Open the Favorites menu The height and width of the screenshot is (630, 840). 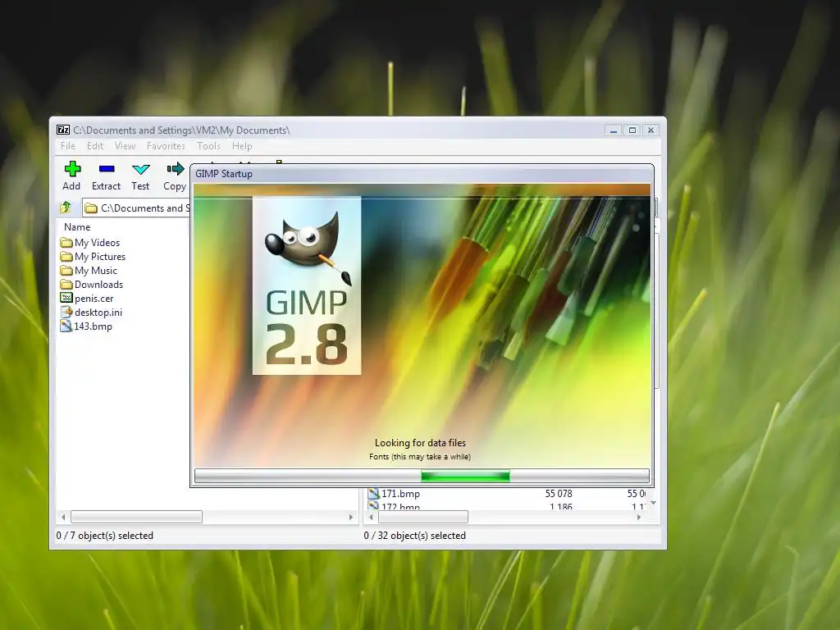[x=166, y=146]
